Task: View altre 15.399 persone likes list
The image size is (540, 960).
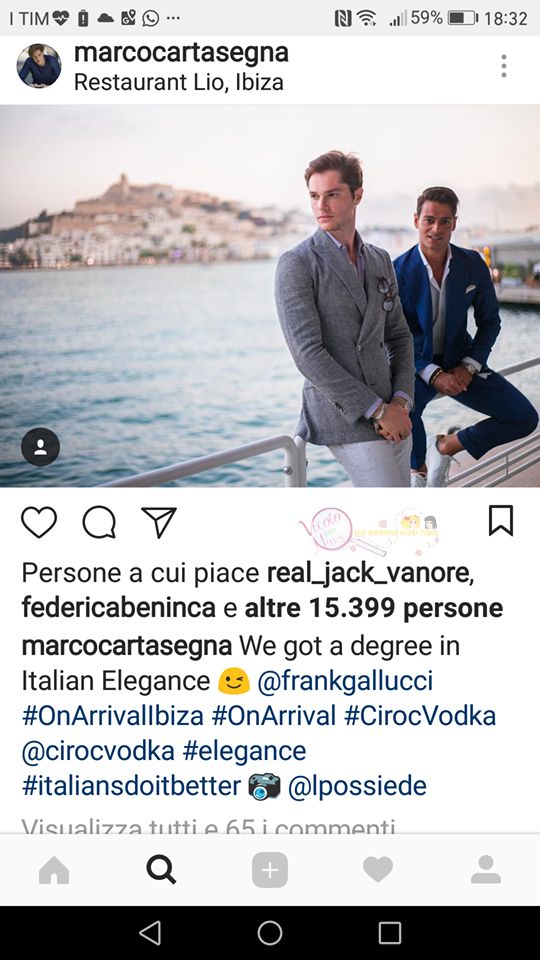Action: click(373, 609)
